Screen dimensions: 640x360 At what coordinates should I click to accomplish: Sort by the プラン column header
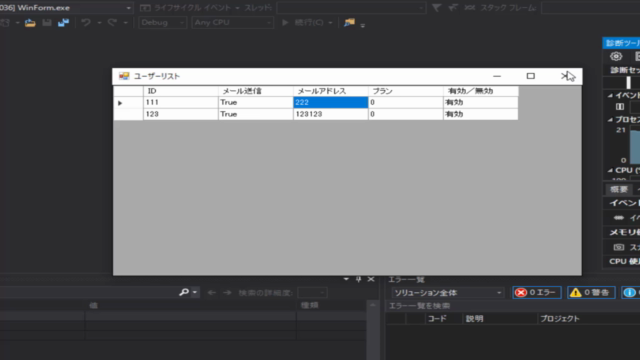[x=406, y=91]
